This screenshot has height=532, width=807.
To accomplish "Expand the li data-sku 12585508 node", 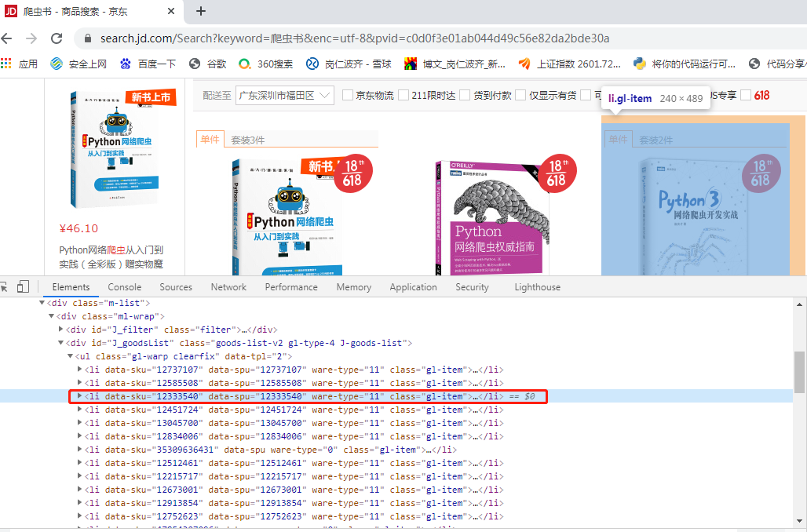I will point(80,382).
